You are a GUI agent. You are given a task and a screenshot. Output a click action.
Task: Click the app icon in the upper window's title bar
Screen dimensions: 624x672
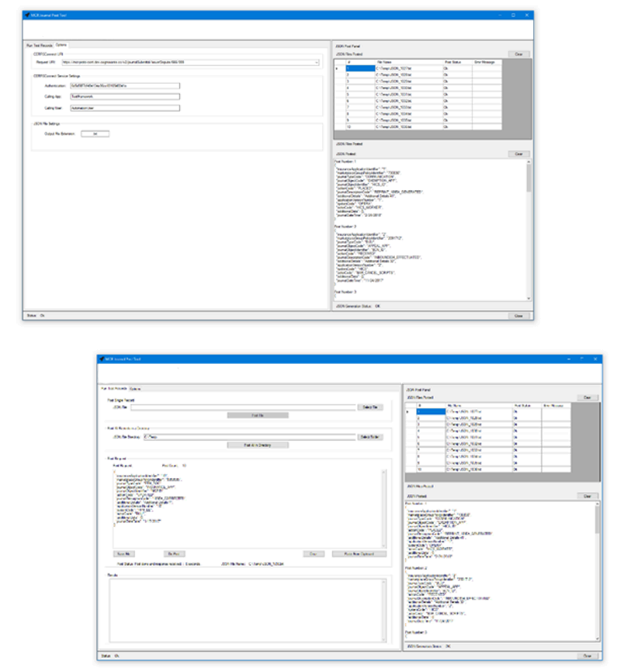26,14
